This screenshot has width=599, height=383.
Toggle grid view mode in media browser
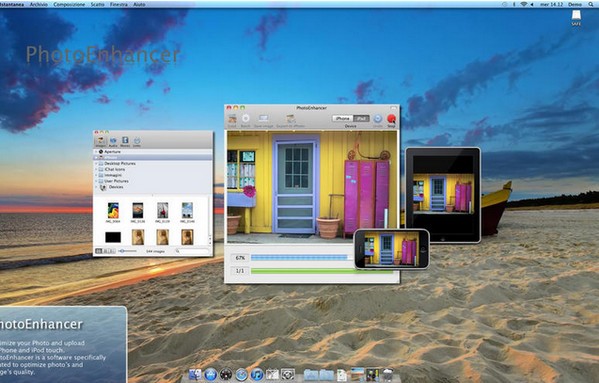[x=99, y=251]
